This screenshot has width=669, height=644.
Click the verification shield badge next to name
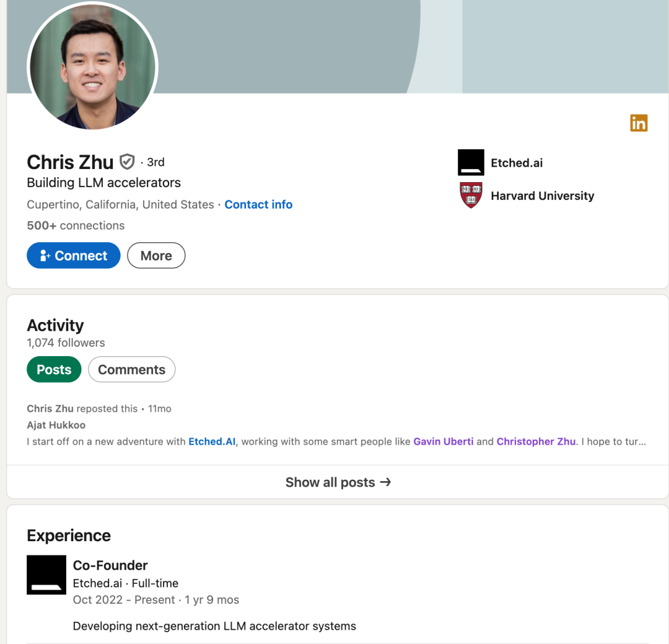pos(127,162)
